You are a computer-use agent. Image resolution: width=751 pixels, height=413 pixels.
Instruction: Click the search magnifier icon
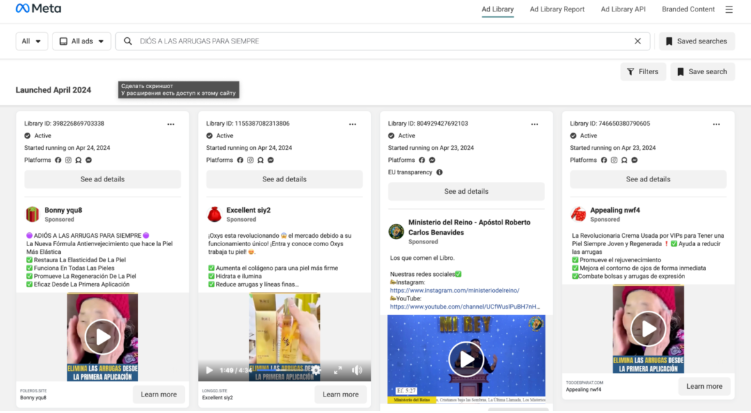[128, 41]
